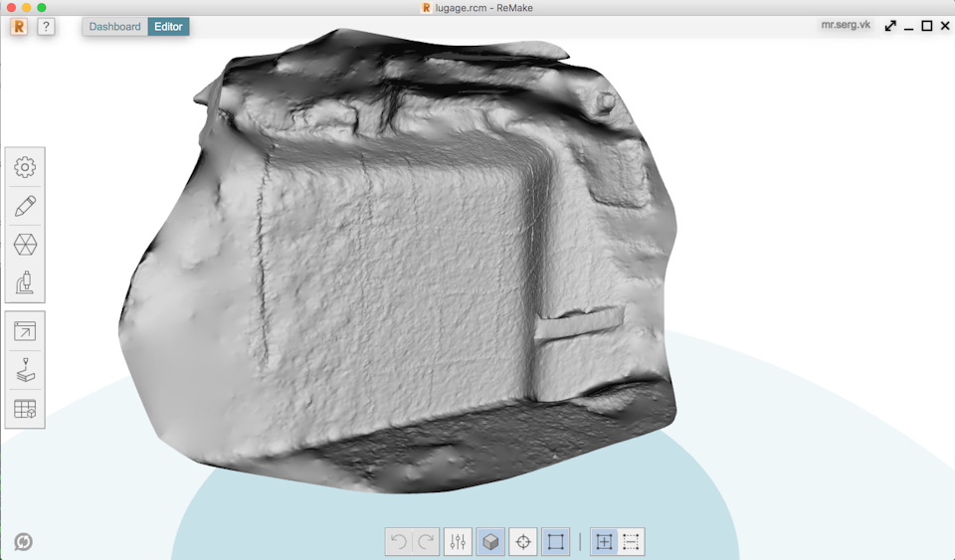Click the crosshair focus target icon
Viewport: 955px width, 560px height.
tap(523, 542)
